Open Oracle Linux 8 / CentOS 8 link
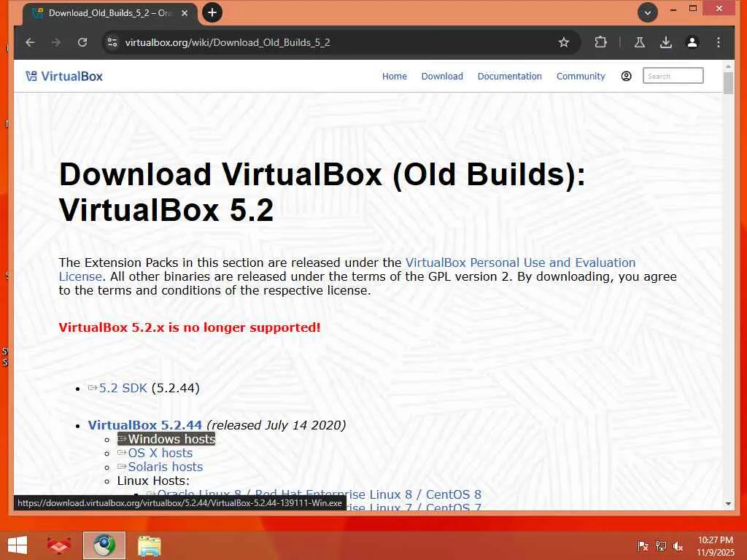Screen dimensions: 747x560 point(320,494)
